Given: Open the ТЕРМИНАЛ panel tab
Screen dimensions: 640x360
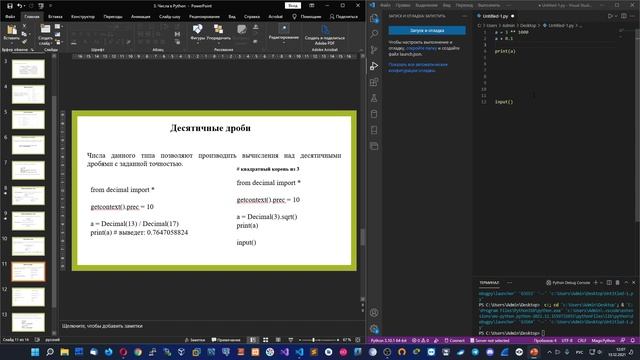Looking at the screenshot, I should pos(489,282).
